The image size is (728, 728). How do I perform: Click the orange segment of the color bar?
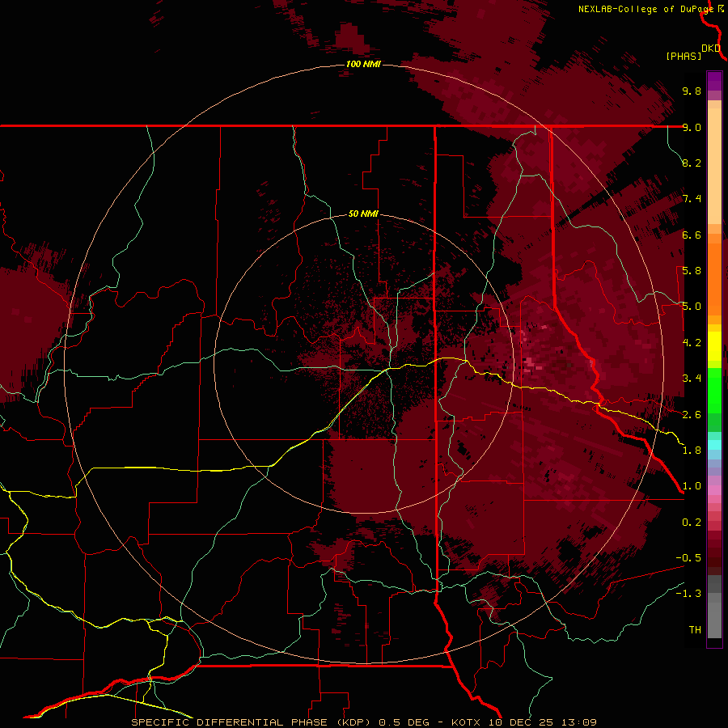click(x=714, y=279)
